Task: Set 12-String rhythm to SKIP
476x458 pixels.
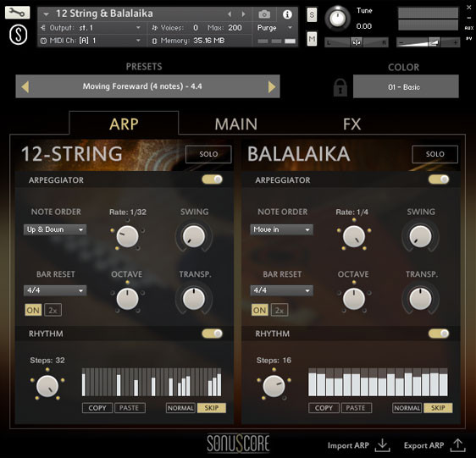Action: (212, 407)
